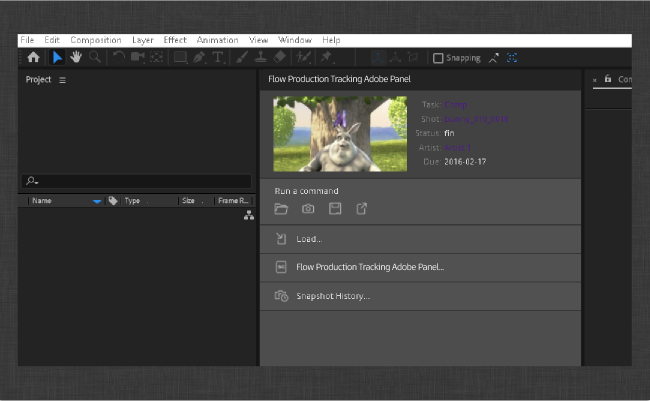The image size is (650, 401).
Task: Select the Brush tool
Action: 242,57
